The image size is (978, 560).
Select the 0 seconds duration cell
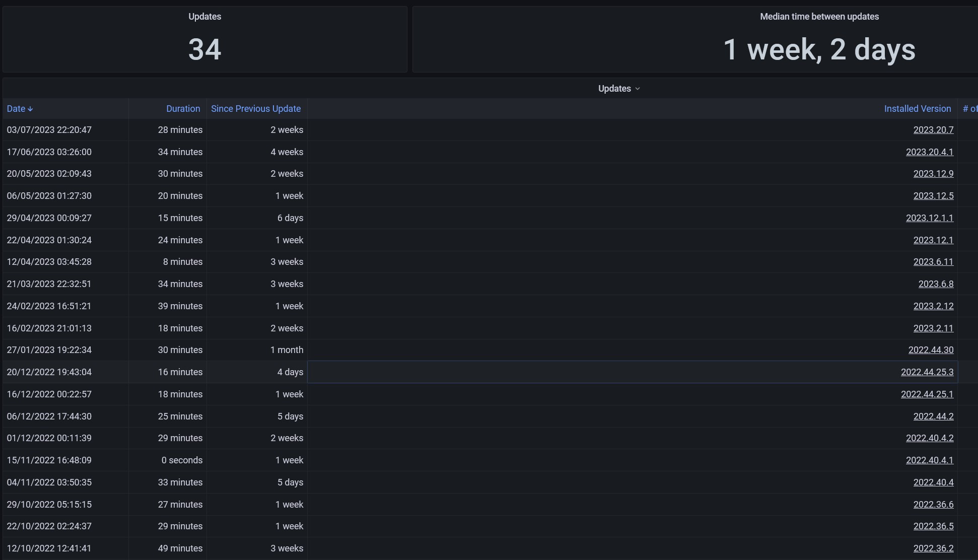click(182, 460)
